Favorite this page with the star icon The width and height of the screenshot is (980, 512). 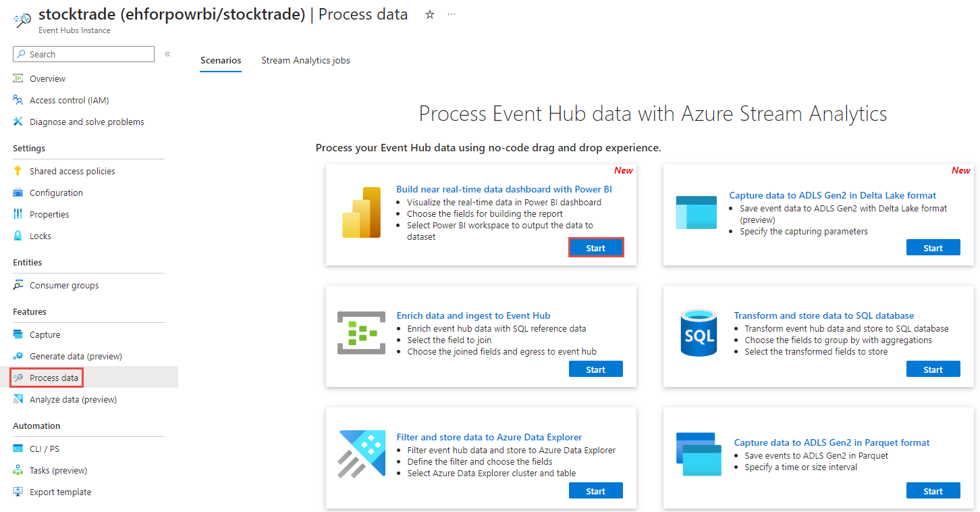click(430, 14)
